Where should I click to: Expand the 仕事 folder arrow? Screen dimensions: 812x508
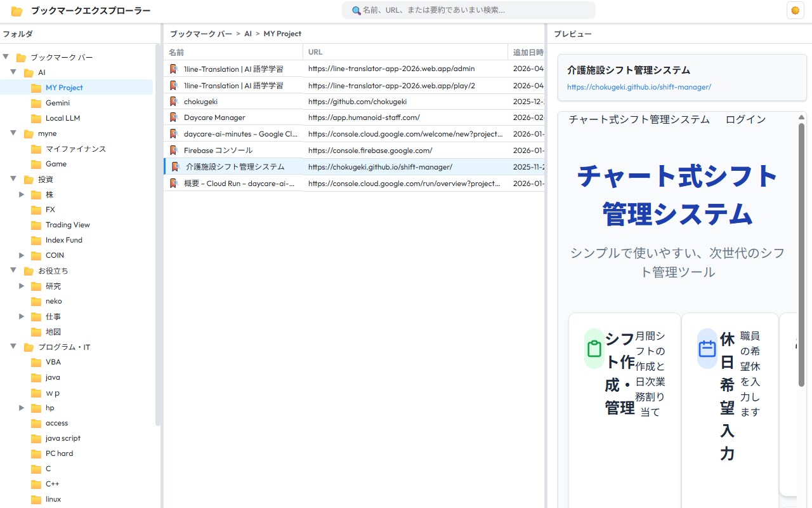point(21,316)
